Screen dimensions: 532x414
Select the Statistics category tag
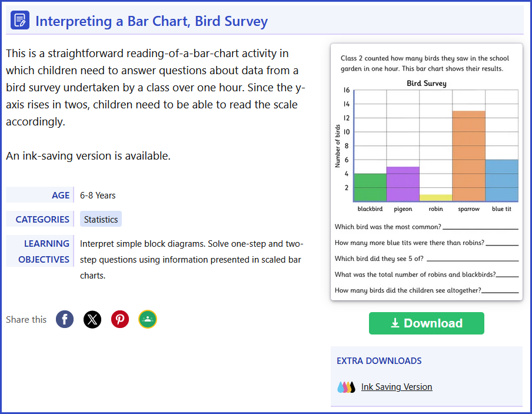101,218
